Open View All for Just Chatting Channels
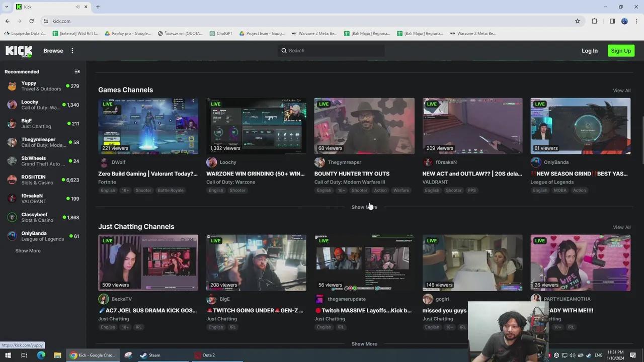This screenshot has width=644, height=362. 621,227
